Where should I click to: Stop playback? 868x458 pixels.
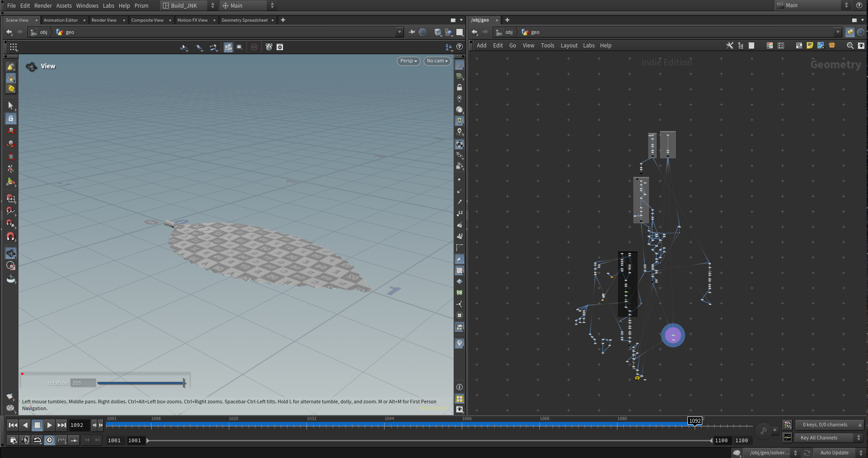[37, 425]
